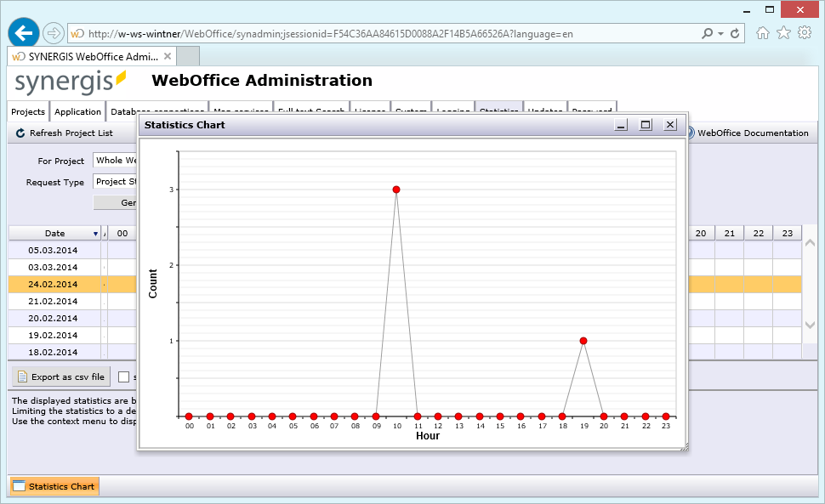Click the browser home icon

764,32
